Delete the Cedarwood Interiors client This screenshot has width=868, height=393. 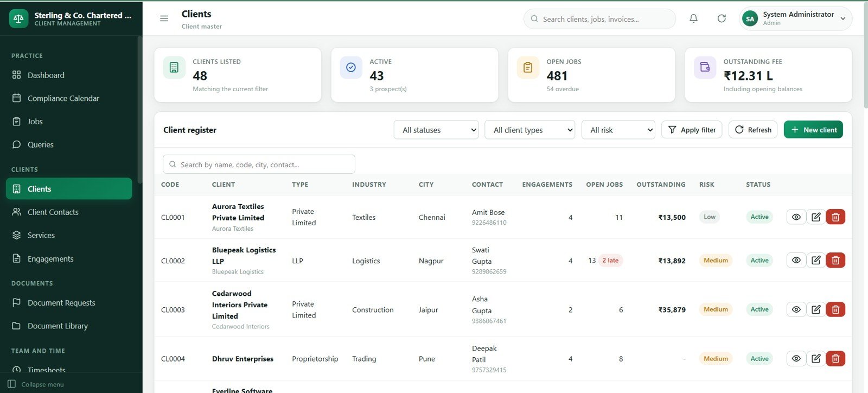click(x=835, y=309)
